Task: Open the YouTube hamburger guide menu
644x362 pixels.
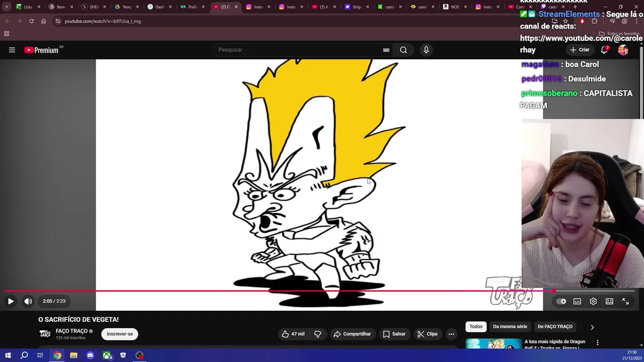Action: click(12, 50)
